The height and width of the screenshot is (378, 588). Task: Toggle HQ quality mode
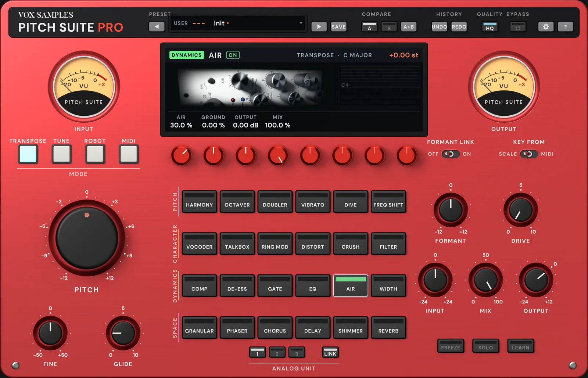pyautogui.click(x=490, y=27)
